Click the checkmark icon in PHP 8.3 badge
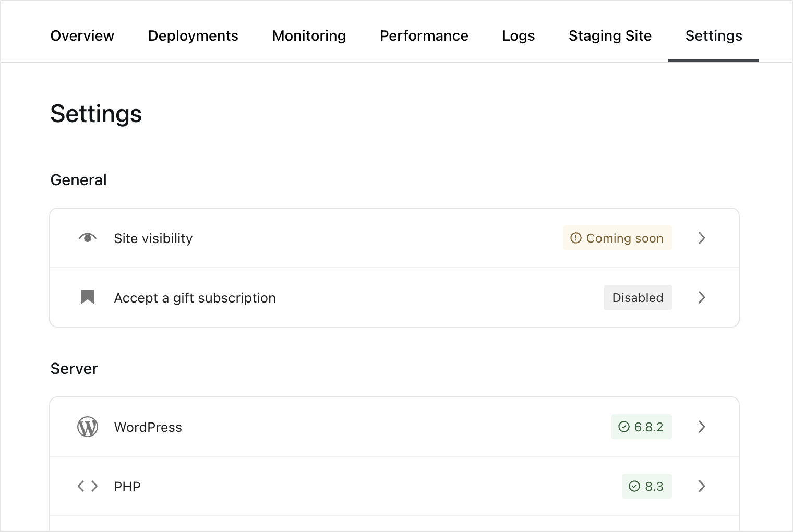 coord(634,486)
